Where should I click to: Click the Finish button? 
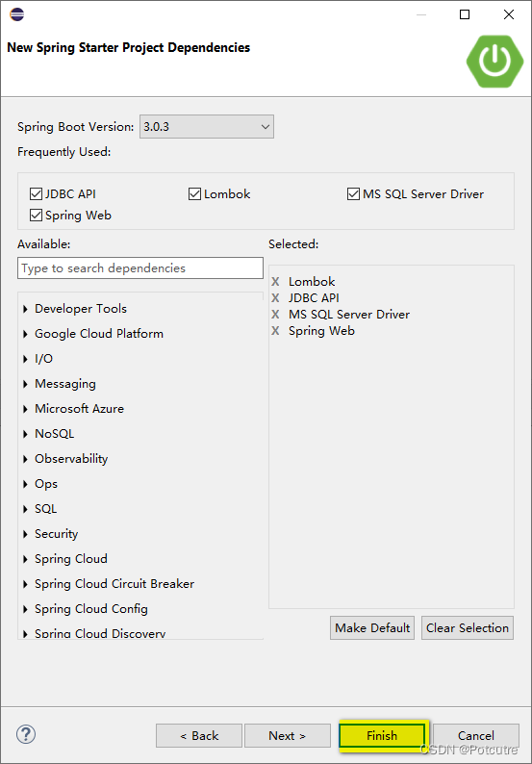coord(382,735)
